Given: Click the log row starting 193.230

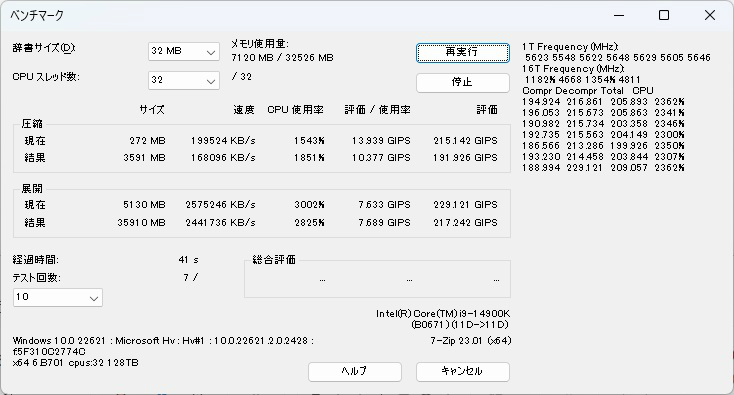Looking at the screenshot, I should click(603, 157).
